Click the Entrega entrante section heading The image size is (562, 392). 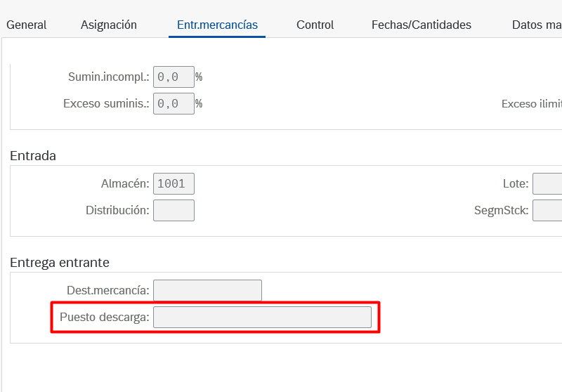(x=60, y=263)
